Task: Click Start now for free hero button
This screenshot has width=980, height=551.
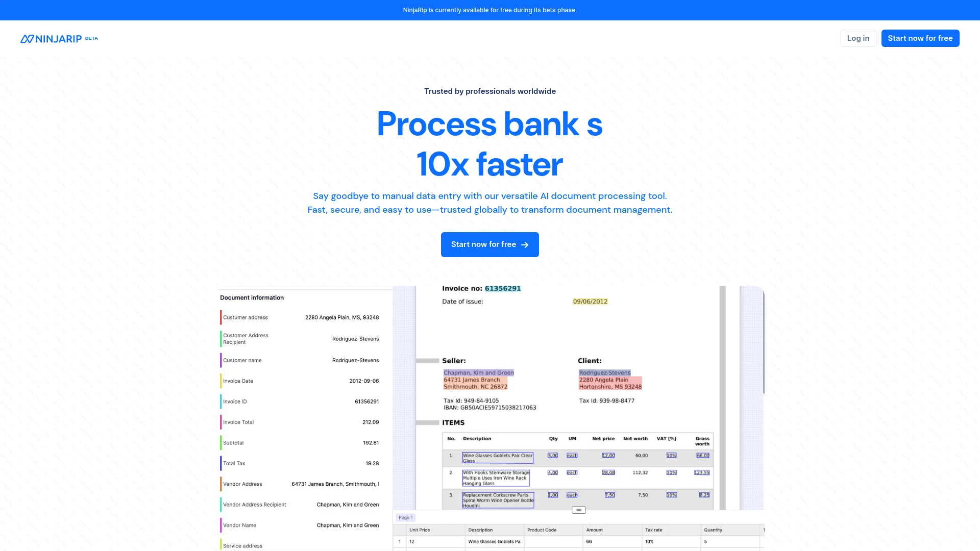Action: (x=489, y=244)
